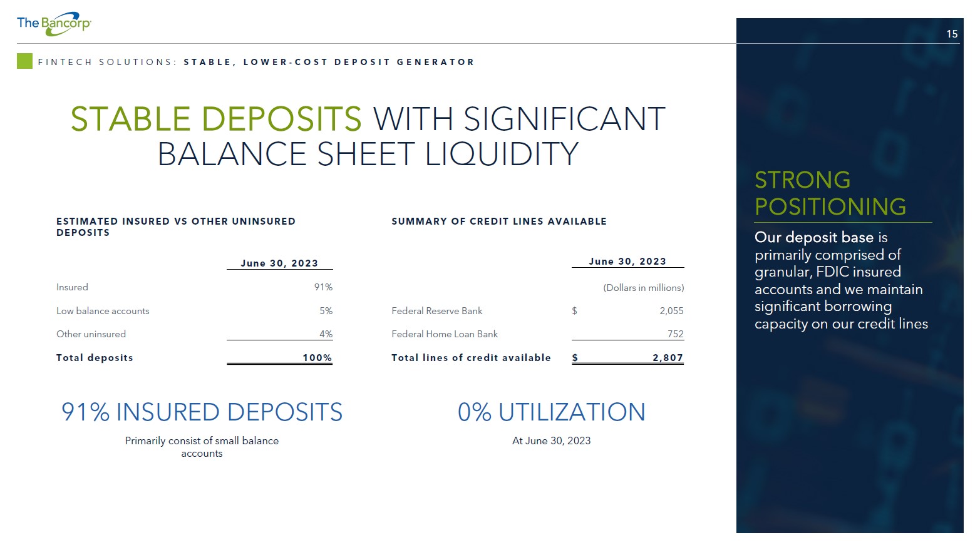980x550 pixels.
Task: Select page number 15
Action: [952, 34]
